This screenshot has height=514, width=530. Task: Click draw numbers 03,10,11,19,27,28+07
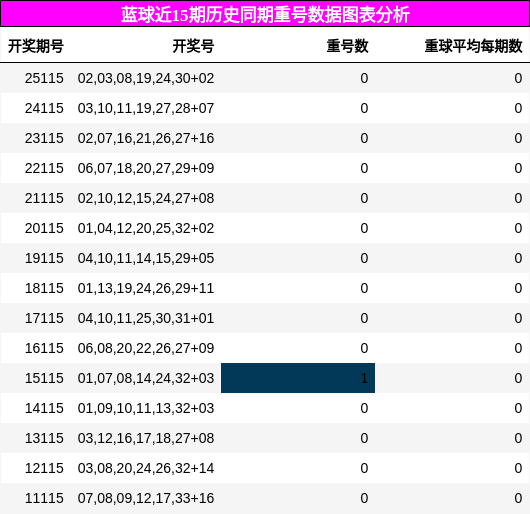(x=146, y=108)
